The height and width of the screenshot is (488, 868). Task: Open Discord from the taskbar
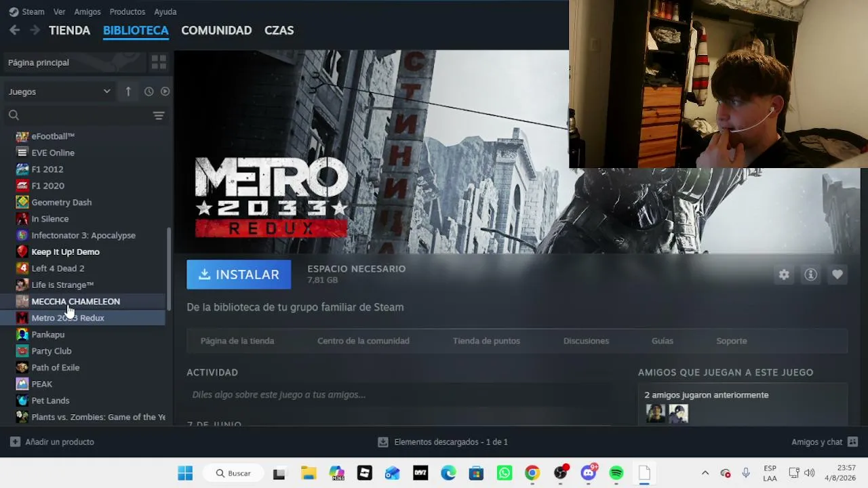pos(588,473)
